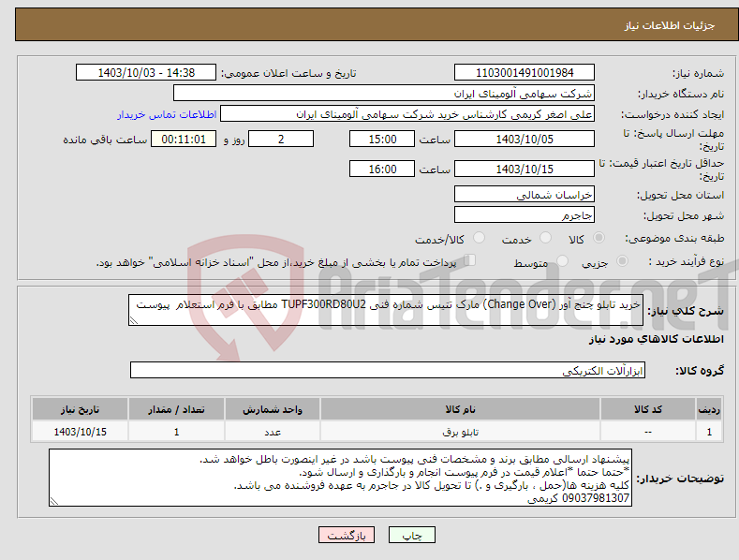Click the quantity cell showing 1
This screenshot has height=560, width=739.
(x=176, y=432)
